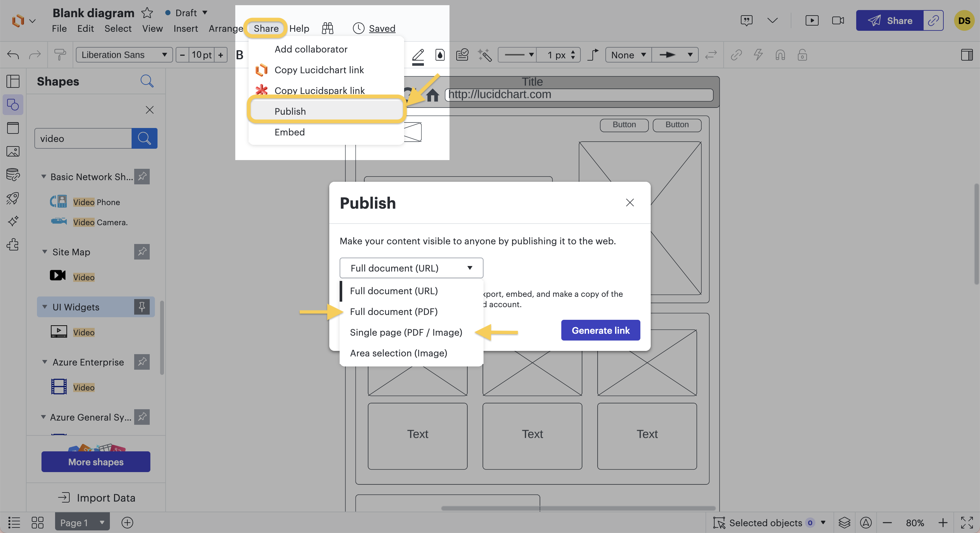Select the paint bucket fill tool
This screenshot has width=980, height=533.
tap(439, 54)
